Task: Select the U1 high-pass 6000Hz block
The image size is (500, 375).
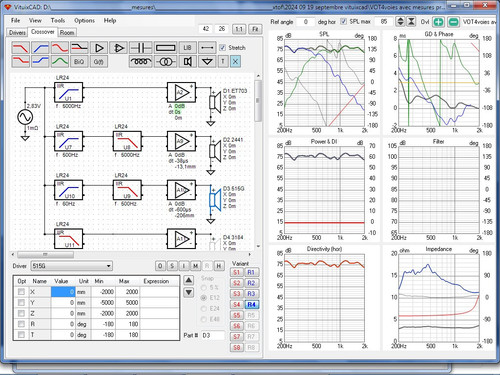Action: (x=68, y=92)
